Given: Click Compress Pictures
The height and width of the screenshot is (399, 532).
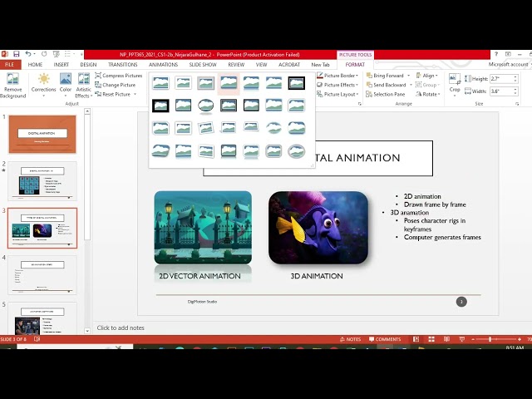Looking at the screenshot, I should 119,76.
